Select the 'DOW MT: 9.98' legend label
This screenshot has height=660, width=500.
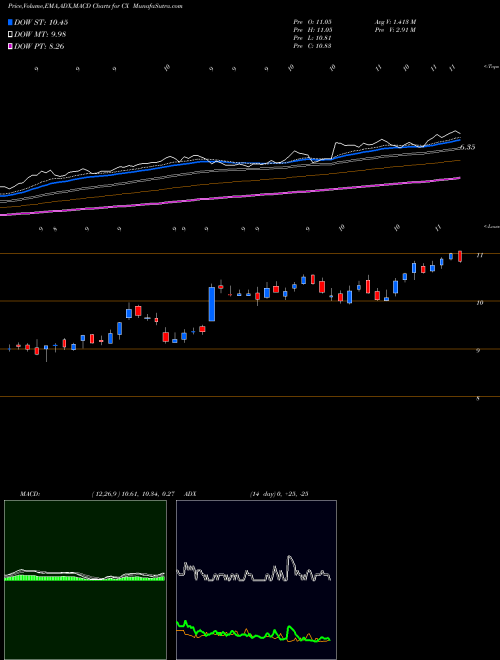40,35
